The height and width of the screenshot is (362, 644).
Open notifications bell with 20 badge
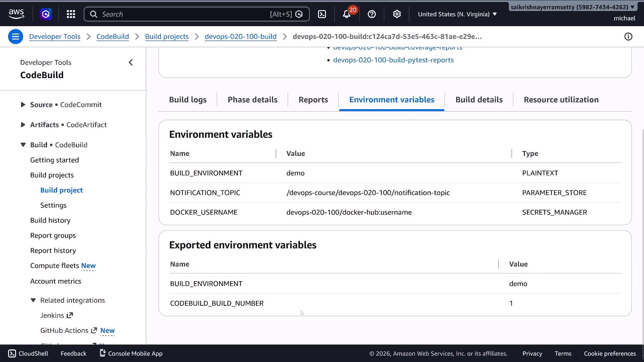pyautogui.click(x=347, y=14)
